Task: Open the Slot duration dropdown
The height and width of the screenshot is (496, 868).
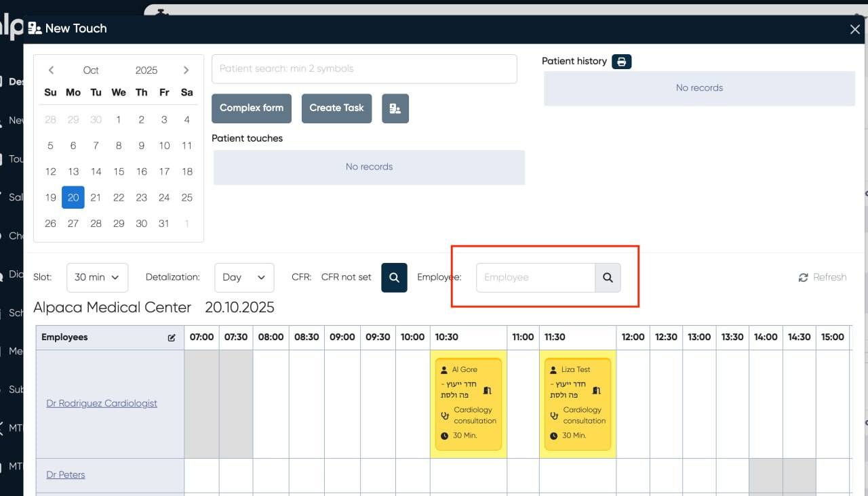Action: point(97,277)
